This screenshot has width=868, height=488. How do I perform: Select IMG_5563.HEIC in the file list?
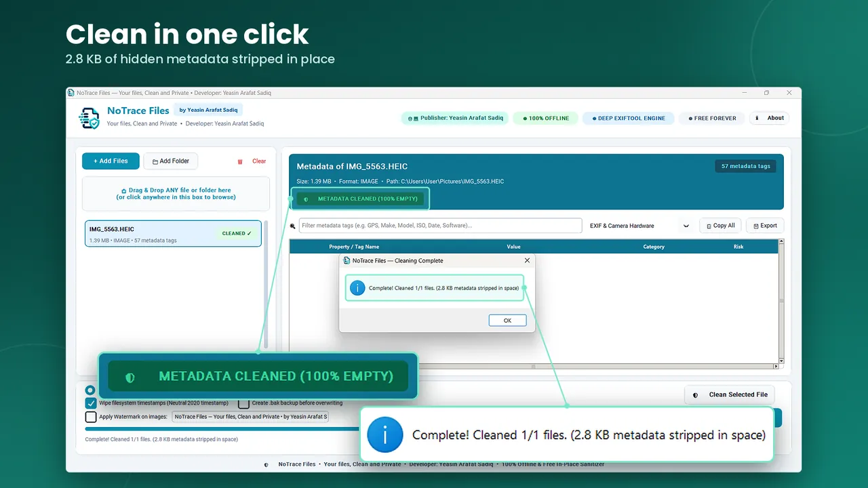(173, 234)
